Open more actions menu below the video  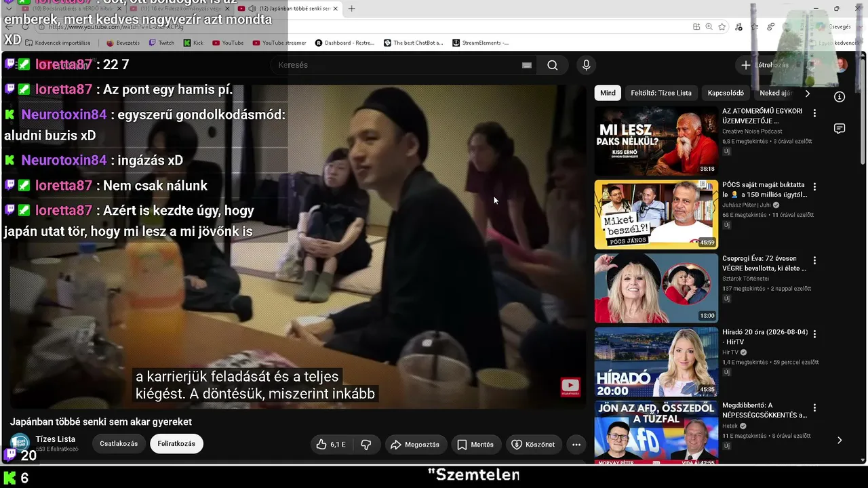(576, 445)
